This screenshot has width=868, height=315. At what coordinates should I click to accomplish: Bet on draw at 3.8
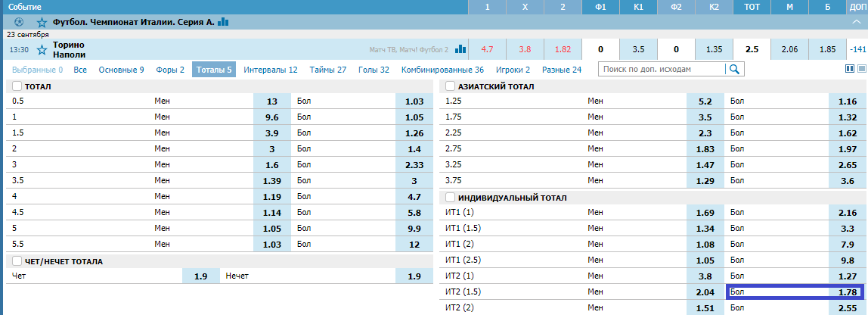point(525,49)
